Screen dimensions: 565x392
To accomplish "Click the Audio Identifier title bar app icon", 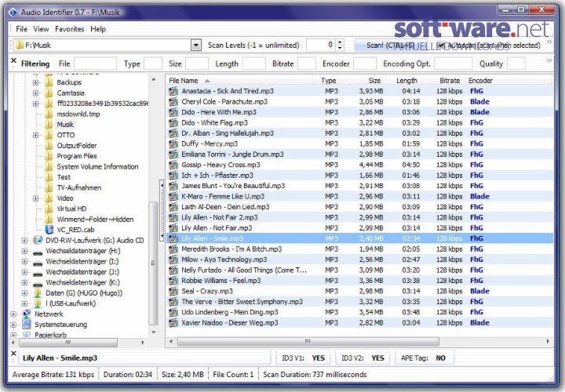I will (x=13, y=13).
